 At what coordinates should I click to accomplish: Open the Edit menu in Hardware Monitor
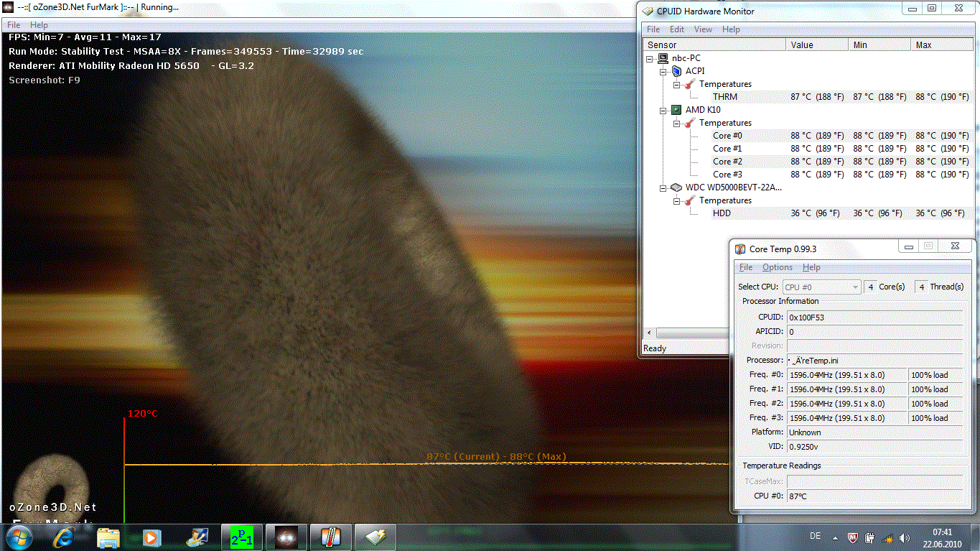[x=677, y=29]
